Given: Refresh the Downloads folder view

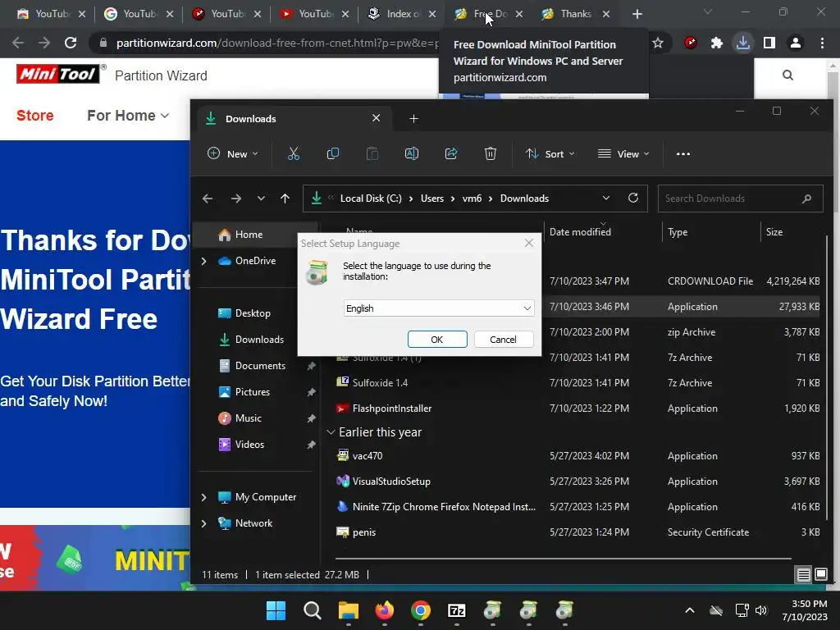Looking at the screenshot, I should [633, 199].
